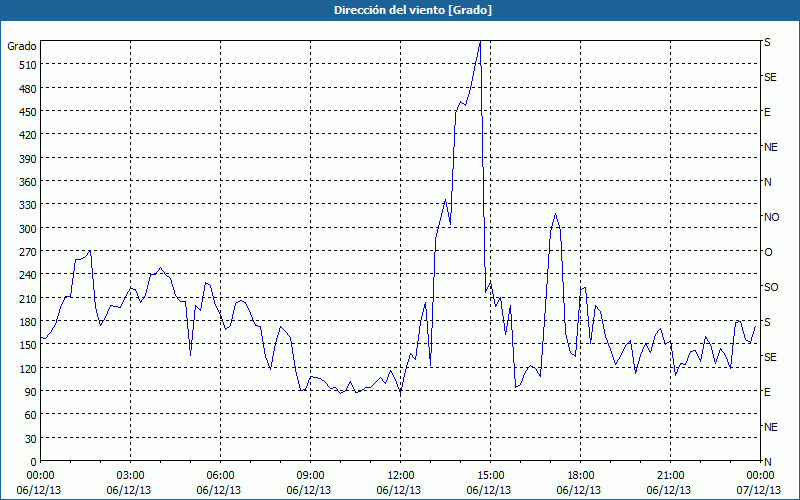Click the 60 degree axis label

pyautogui.click(x=31, y=415)
